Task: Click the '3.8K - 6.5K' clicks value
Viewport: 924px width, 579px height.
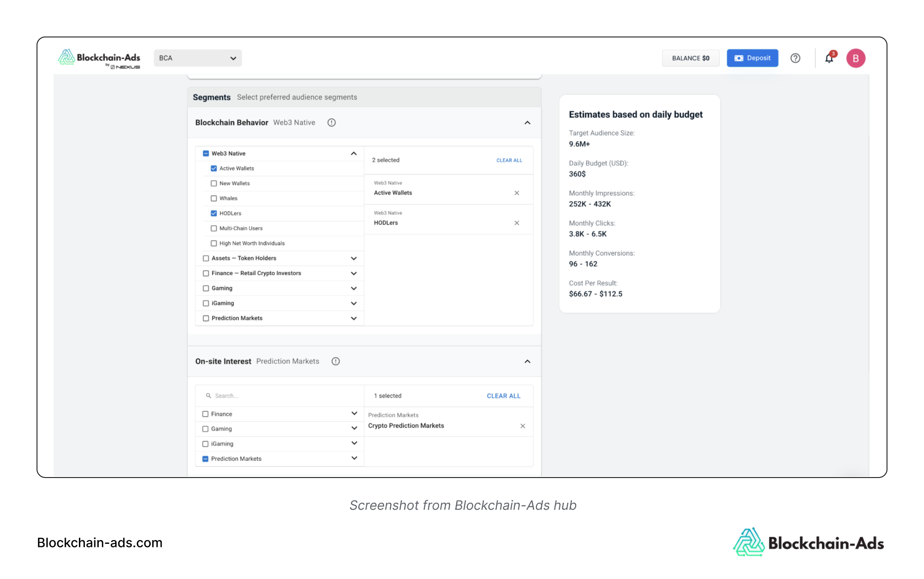Action: (x=587, y=234)
